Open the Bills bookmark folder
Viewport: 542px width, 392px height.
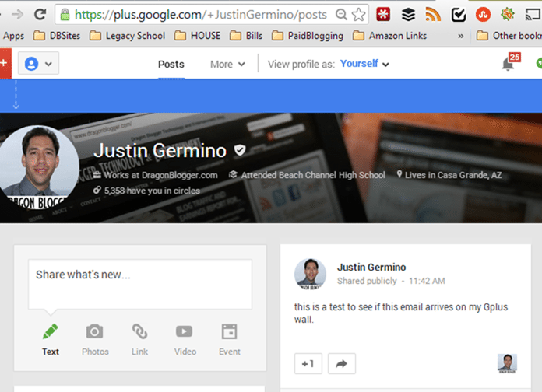(246, 36)
